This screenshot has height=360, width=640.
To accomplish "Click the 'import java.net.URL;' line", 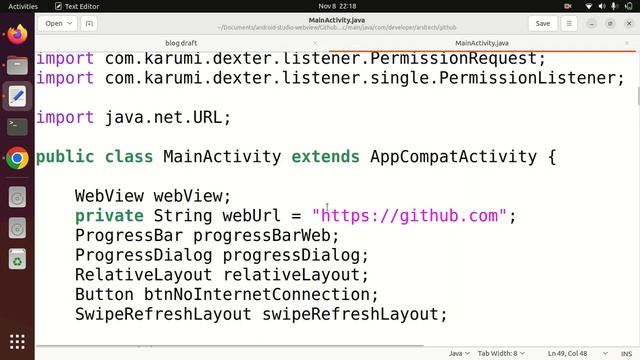I will coord(134,118).
